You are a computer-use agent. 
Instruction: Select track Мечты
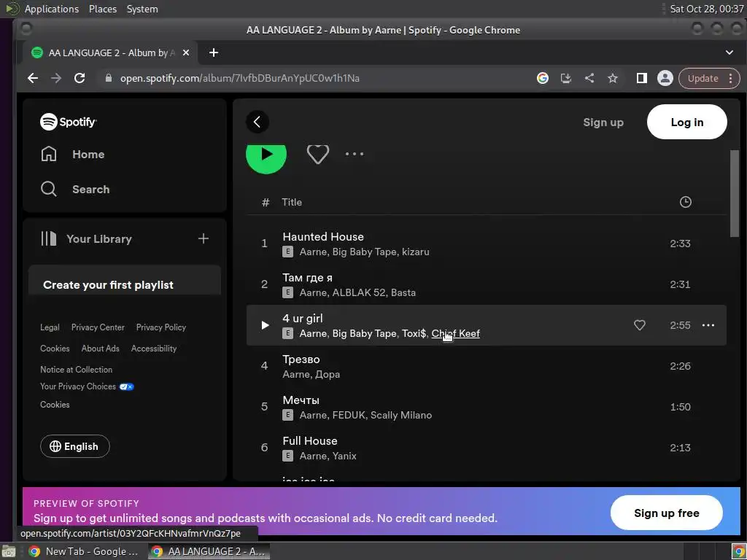[486, 407]
